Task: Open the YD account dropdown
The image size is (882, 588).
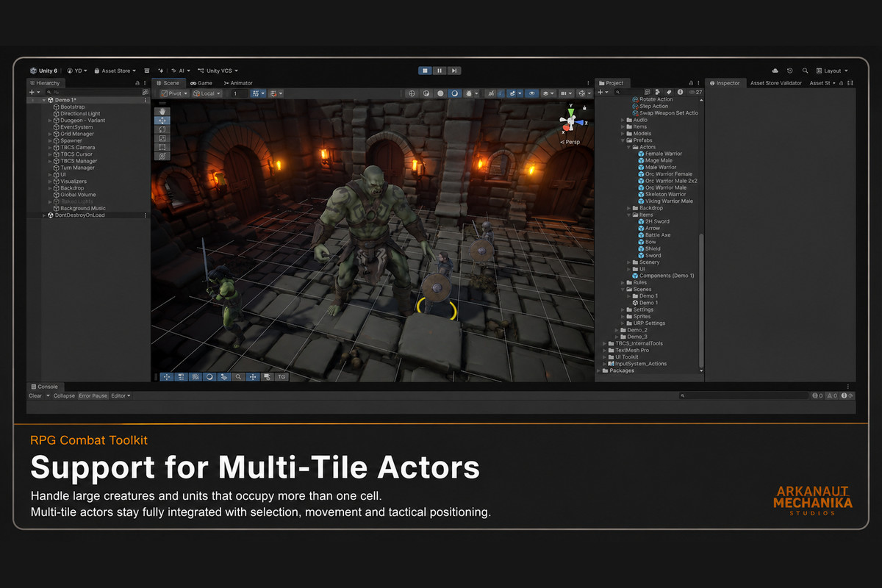Action: tap(76, 71)
